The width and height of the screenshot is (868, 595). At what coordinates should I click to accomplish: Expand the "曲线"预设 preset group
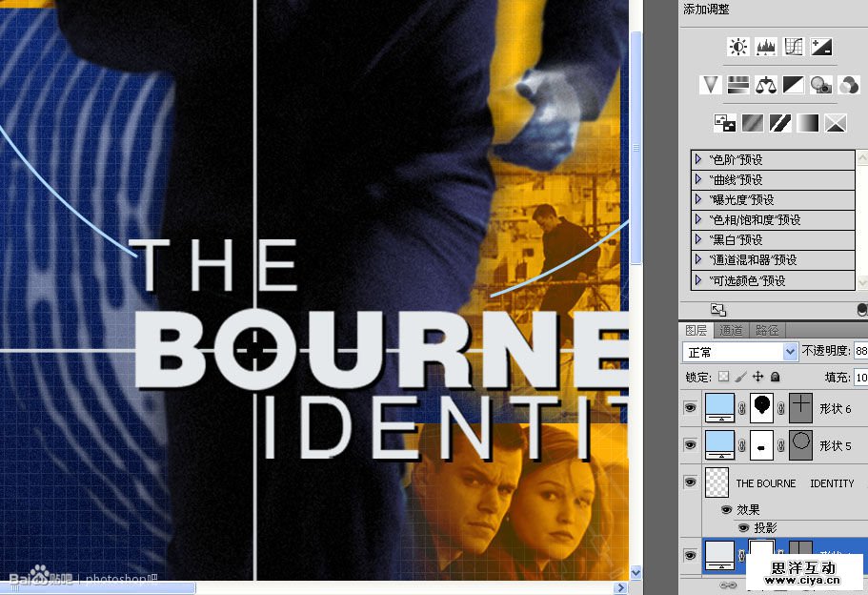698,179
